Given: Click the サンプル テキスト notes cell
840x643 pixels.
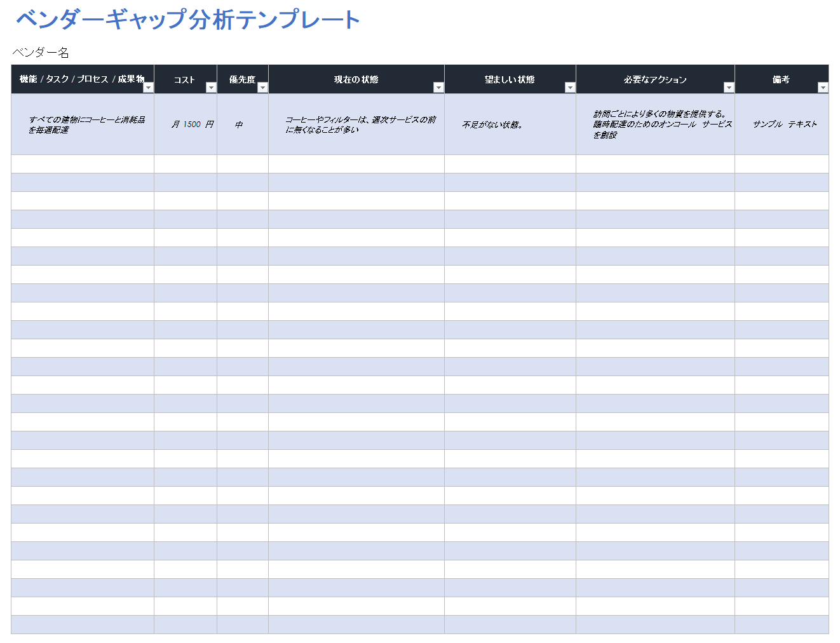Looking at the screenshot, I should click(782, 125).
